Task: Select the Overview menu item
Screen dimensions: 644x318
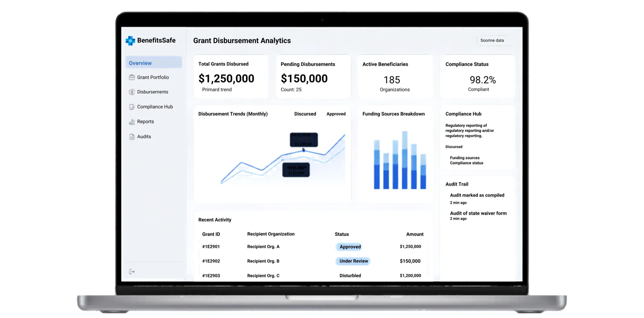Action: 153,63
